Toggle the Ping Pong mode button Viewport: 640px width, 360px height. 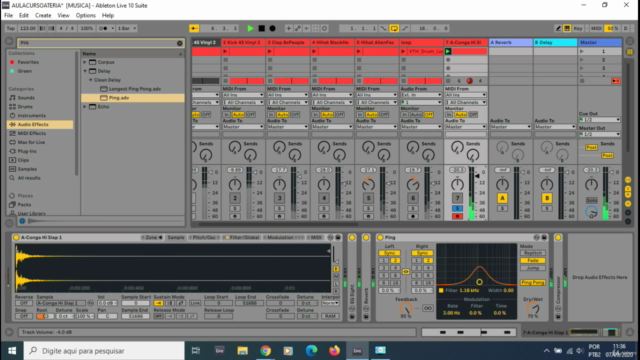(x=532, y=282)
